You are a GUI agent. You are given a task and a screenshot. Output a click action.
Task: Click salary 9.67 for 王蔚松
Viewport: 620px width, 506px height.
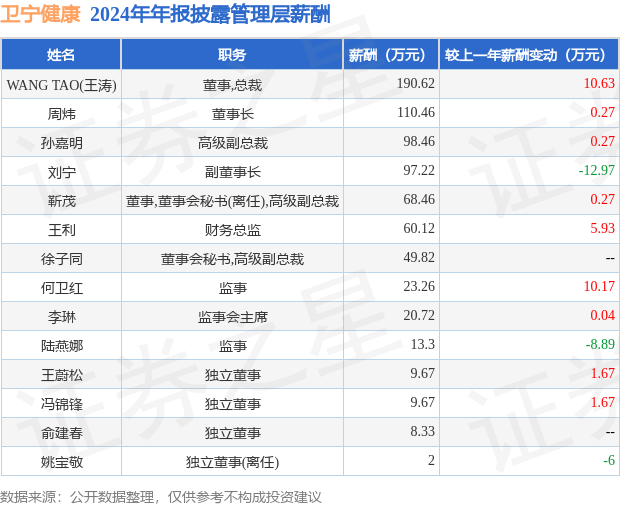tap(422, 373)
